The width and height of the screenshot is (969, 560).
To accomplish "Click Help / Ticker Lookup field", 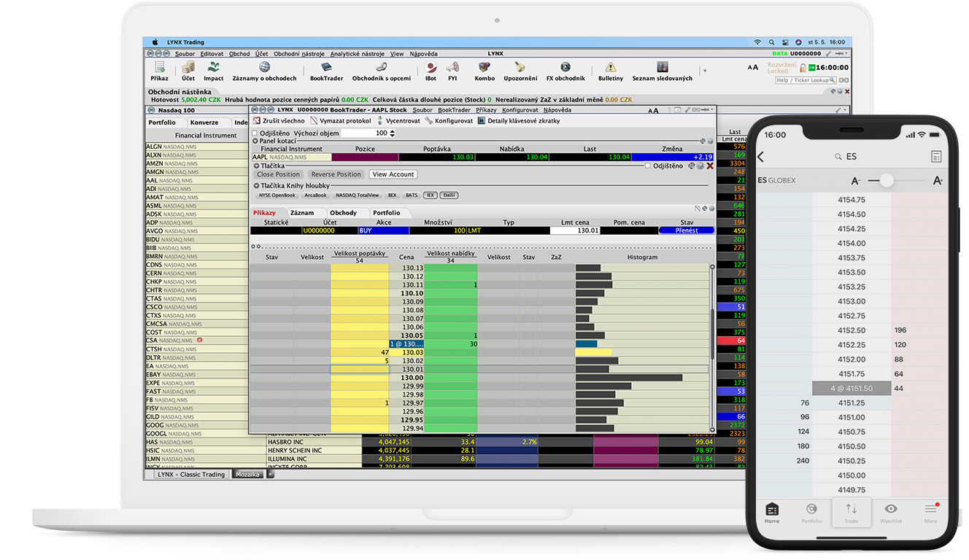I will click(x=804, y=80).
